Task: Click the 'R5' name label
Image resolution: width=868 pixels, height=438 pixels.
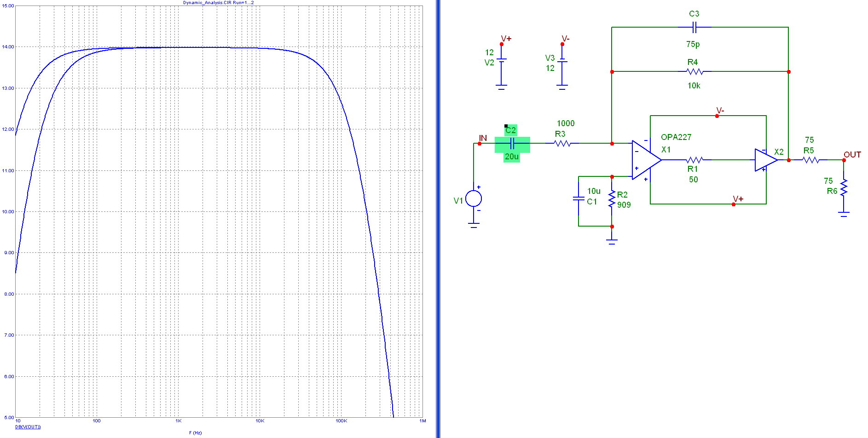Action: (x=809, y=151)
